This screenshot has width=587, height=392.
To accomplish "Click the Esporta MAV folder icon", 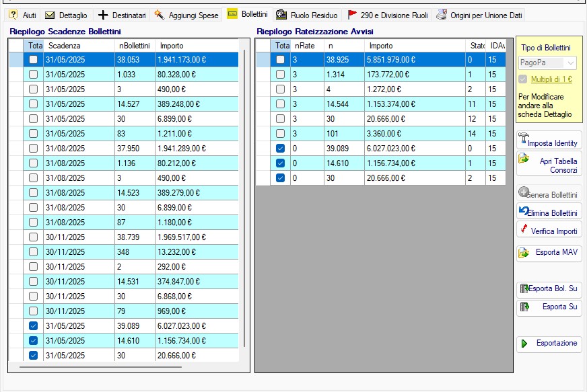I will click(523, 253).
